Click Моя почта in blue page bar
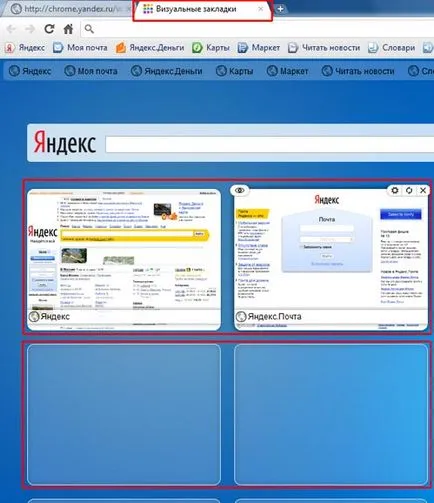434x503 pixels. click(91, 71)
